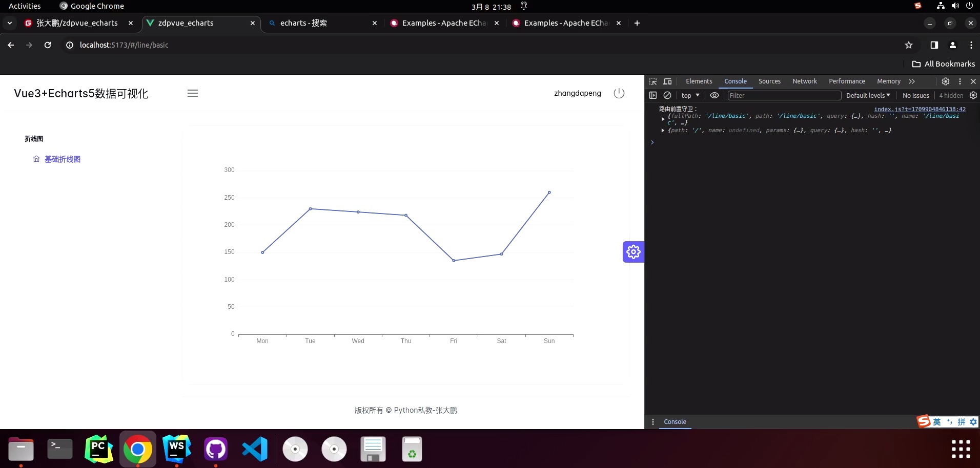
Task: Clear the console with the clear icon
Action: tap(667, 95)
